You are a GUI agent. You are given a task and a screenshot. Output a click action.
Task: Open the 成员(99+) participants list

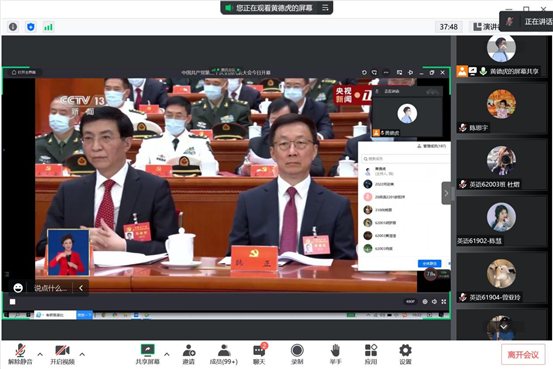(224, 354)
